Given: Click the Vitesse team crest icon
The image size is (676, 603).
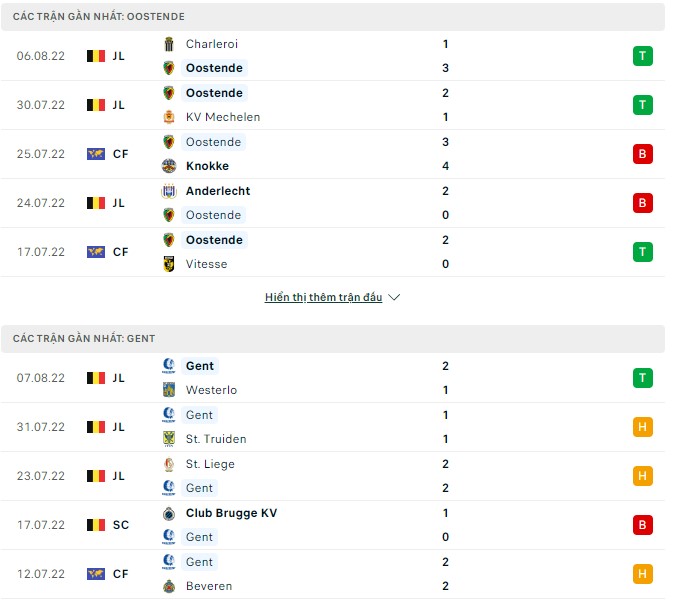Looking at the screenshot, I should [168, 264].
